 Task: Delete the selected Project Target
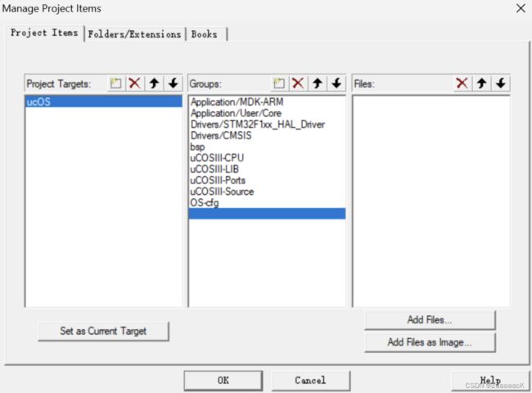[x=135, y=84]
